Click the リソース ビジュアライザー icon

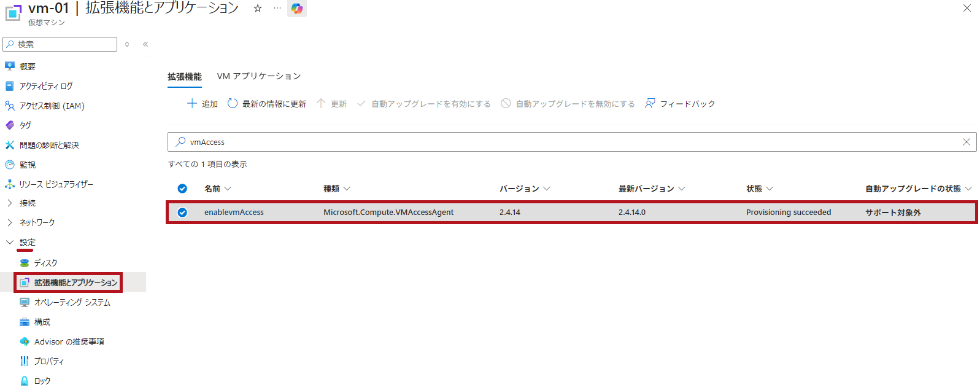9,184
